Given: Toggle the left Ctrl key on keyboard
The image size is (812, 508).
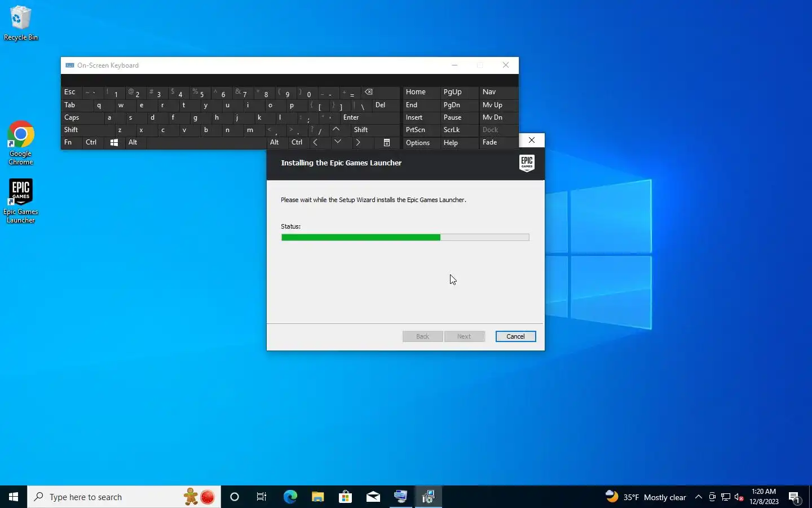Looking at the screenshot, I should point(93,143).
